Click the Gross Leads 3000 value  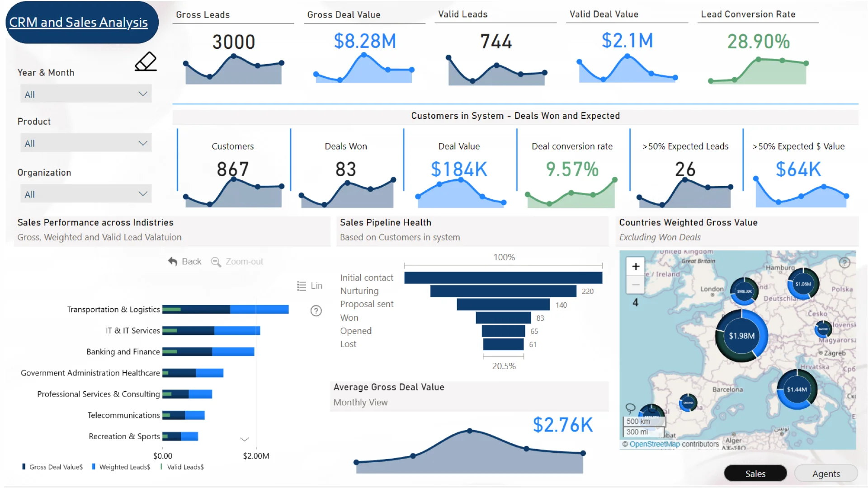point(234,42)
